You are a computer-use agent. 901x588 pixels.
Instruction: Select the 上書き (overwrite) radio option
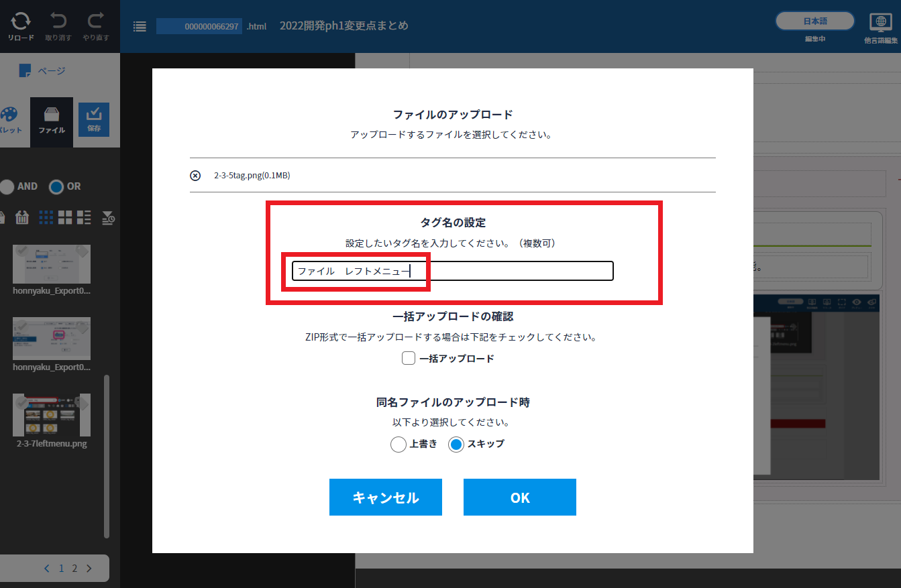pyautogui.click(x=399, y=445)
